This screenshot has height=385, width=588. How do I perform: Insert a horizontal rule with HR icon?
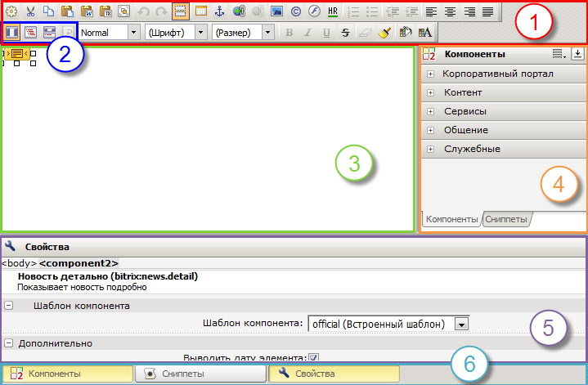pos(333,11)
